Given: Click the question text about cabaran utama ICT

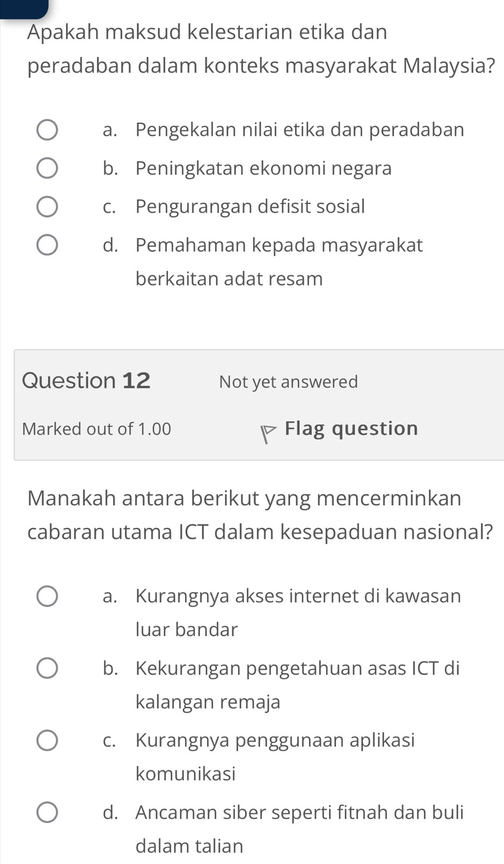Looking at the screenshot, I should coord(260,515).
